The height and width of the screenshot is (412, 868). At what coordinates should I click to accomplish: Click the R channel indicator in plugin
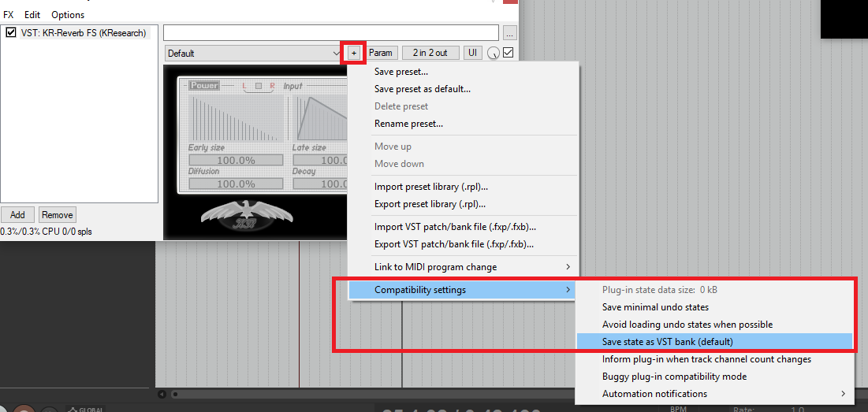(x=272, y=86)
